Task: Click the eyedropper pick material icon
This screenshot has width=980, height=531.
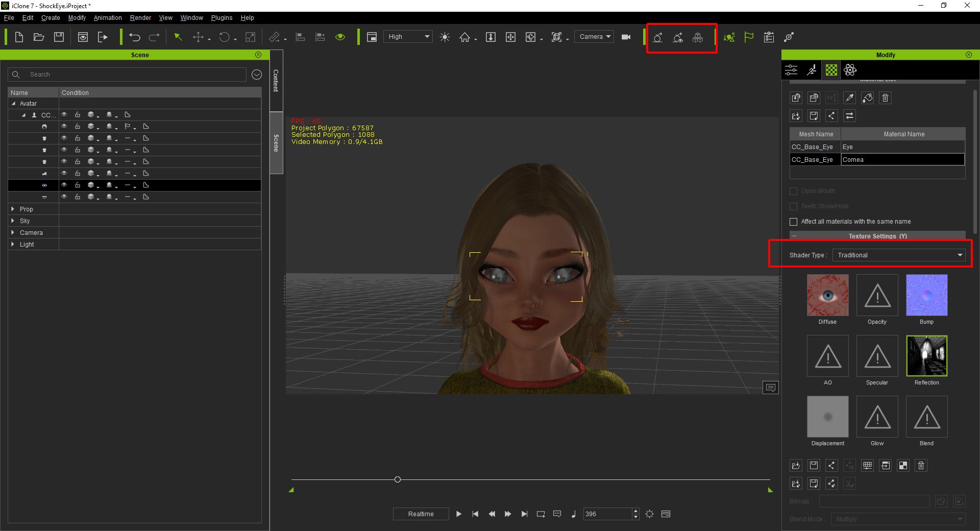Action: [849, 98]
